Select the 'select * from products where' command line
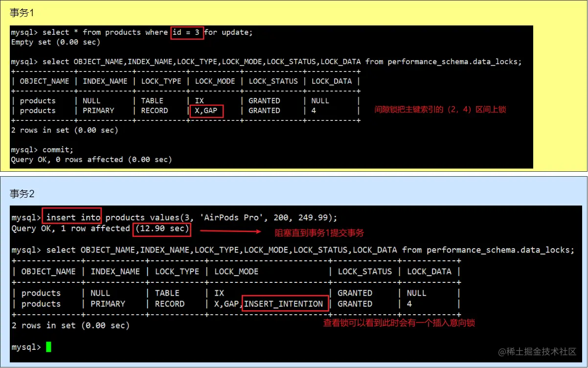The image size is (588, 368). pos(132,32)
